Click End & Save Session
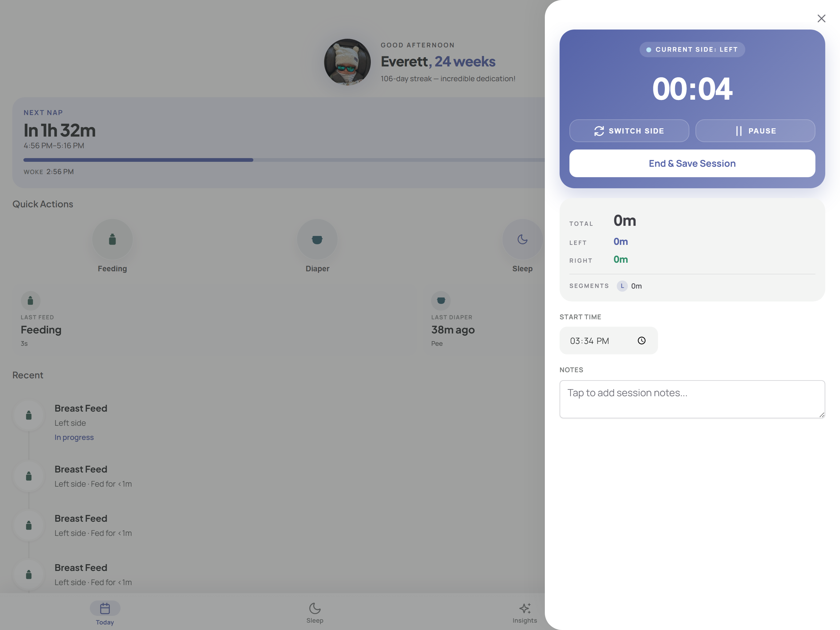 pos(692,163)
